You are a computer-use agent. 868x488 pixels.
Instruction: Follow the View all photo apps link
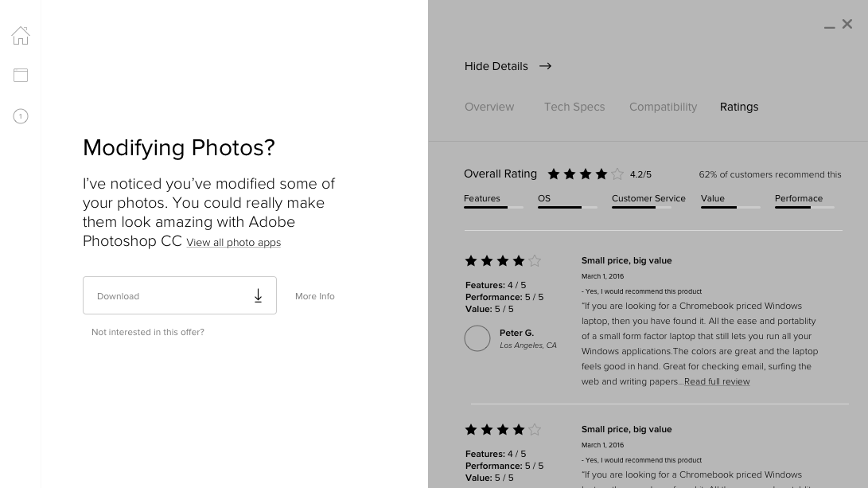233,243
